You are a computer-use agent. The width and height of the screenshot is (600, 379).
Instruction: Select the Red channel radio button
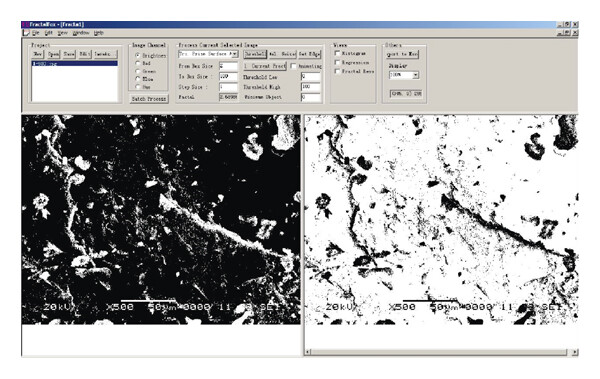pyautogui.click(x=138, y=63)
